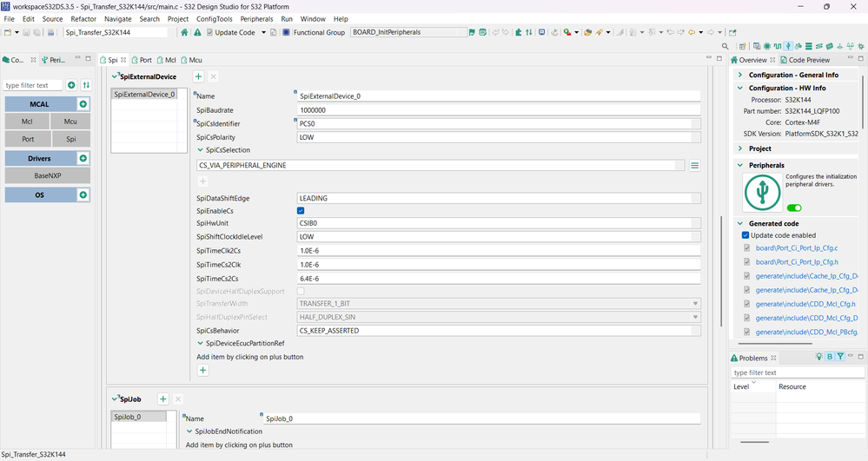Toggle checkbox for board\Port_Ci_Port_Ip_Cfg.h
868x461 pixels.
click(746, 262)
